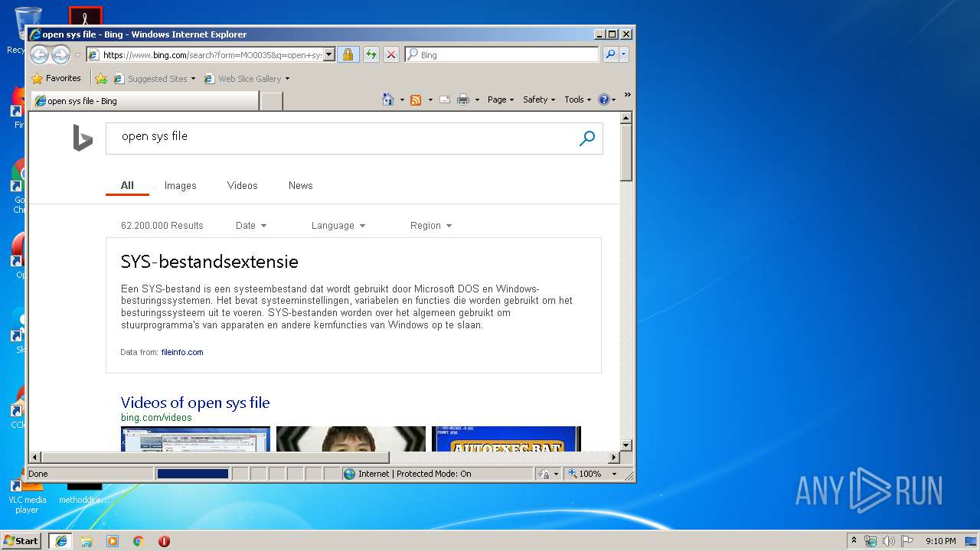Open Web Slice Gallery favorites link

click(247, 78)
